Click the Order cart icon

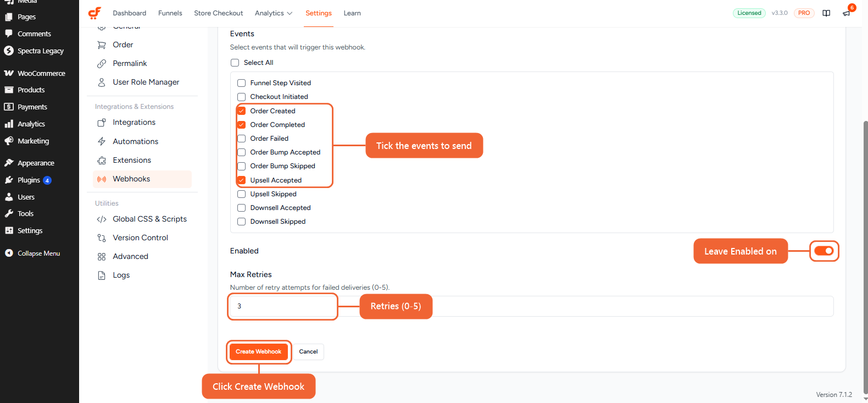coord(102,45)
